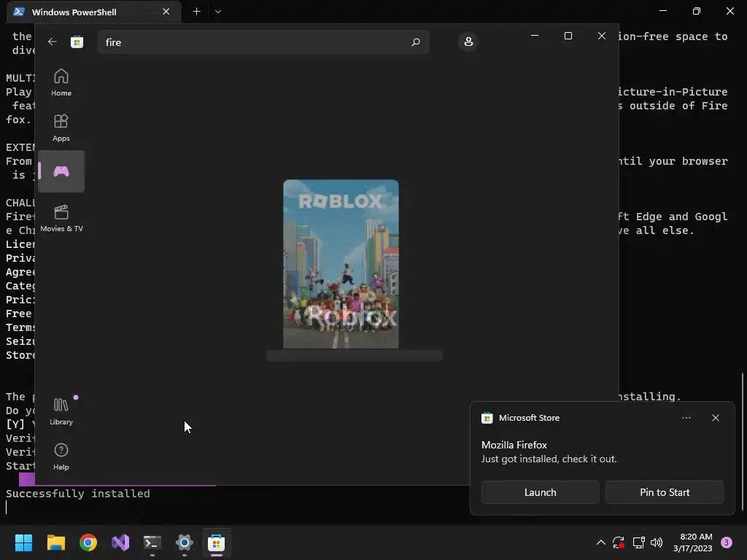Select the Windows PowerShell tab
Viewport: 747px width, 560px height.
point(94,12)
